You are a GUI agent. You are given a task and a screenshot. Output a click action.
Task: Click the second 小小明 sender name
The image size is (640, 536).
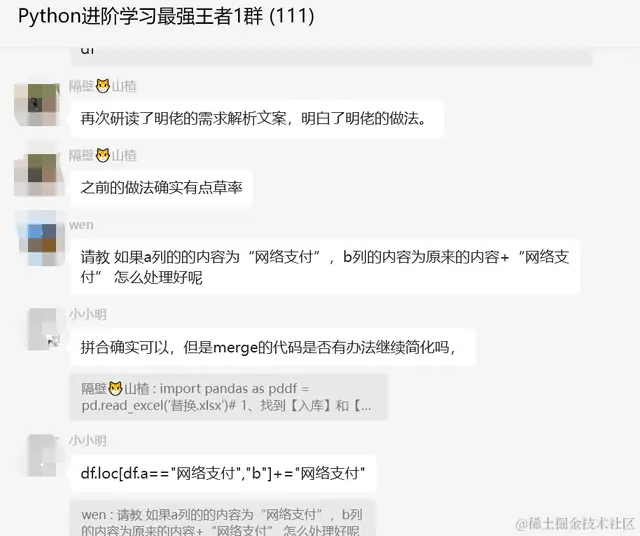(87, 441)
